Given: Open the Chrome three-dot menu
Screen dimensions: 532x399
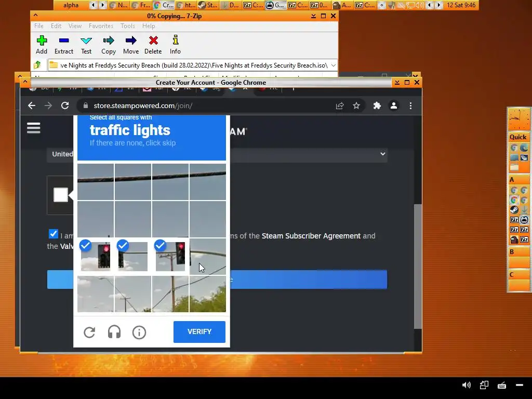Looking at the screenshot, I should point(410,106).
